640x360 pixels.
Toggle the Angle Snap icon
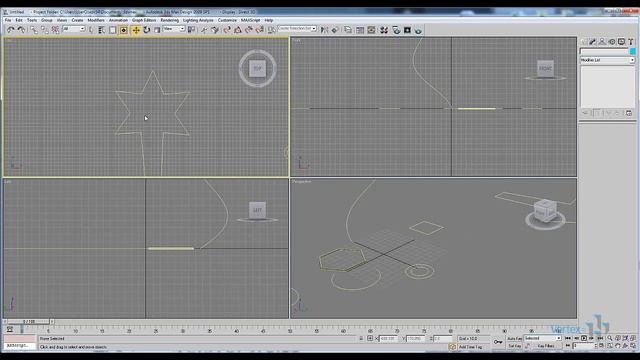[238, 30]
